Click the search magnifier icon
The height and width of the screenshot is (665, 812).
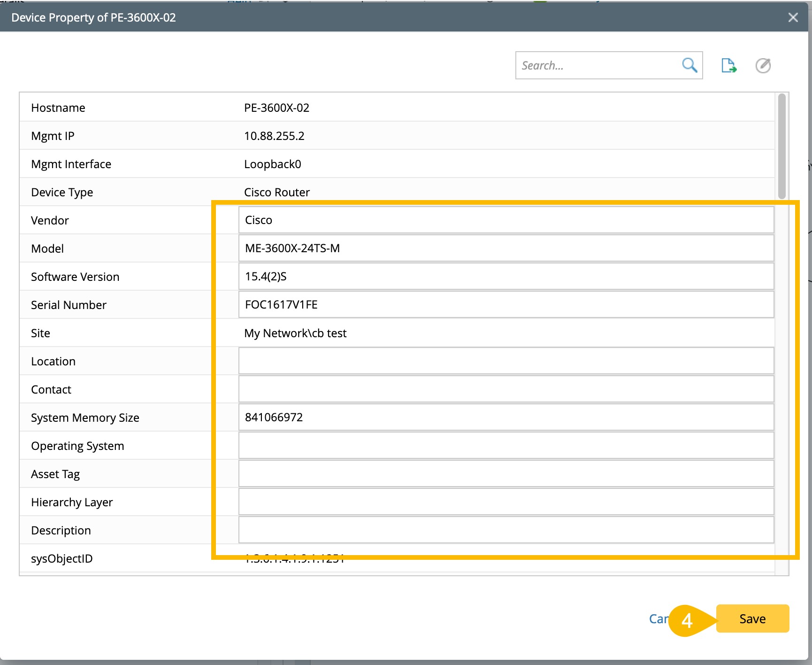tap(689, 65)
